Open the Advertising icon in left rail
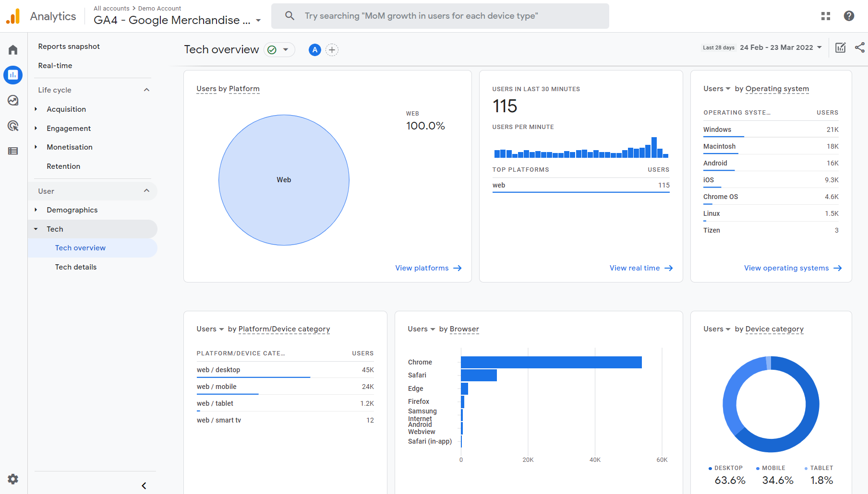Image resolution: width=868 pixels, height=494 pixels. (x=13, y=126)
